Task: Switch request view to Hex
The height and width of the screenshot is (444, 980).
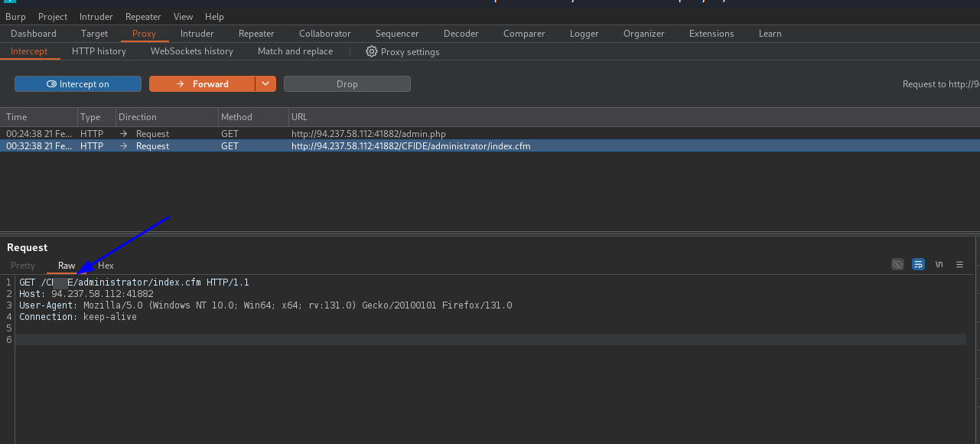Action: tap(106, 266)
